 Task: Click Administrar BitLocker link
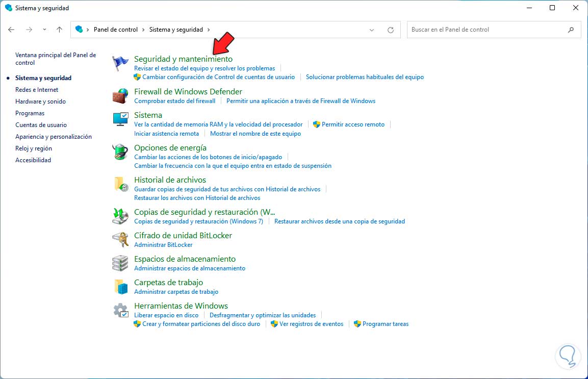click(164, 245)
